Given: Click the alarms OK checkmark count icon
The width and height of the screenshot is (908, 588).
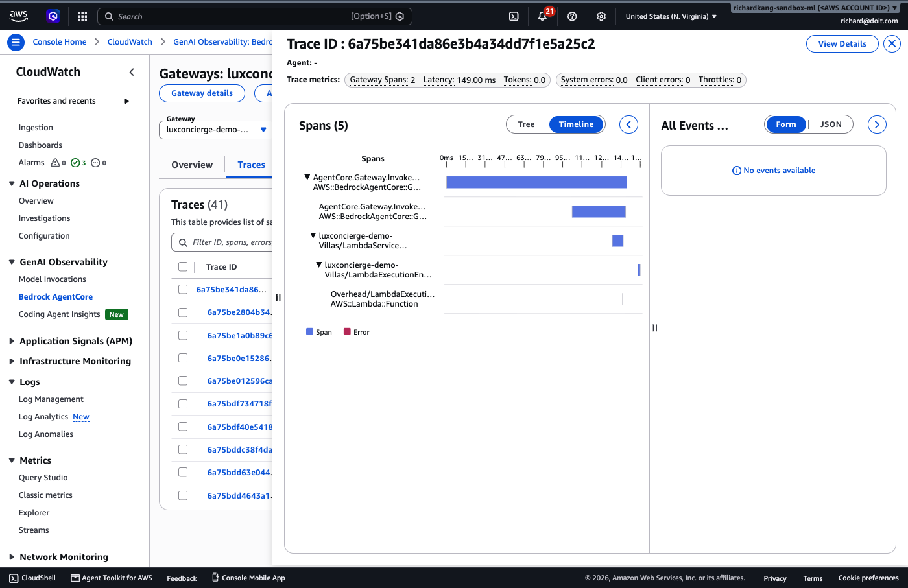Looking at the screenshot, I should (x=75, y=163).
